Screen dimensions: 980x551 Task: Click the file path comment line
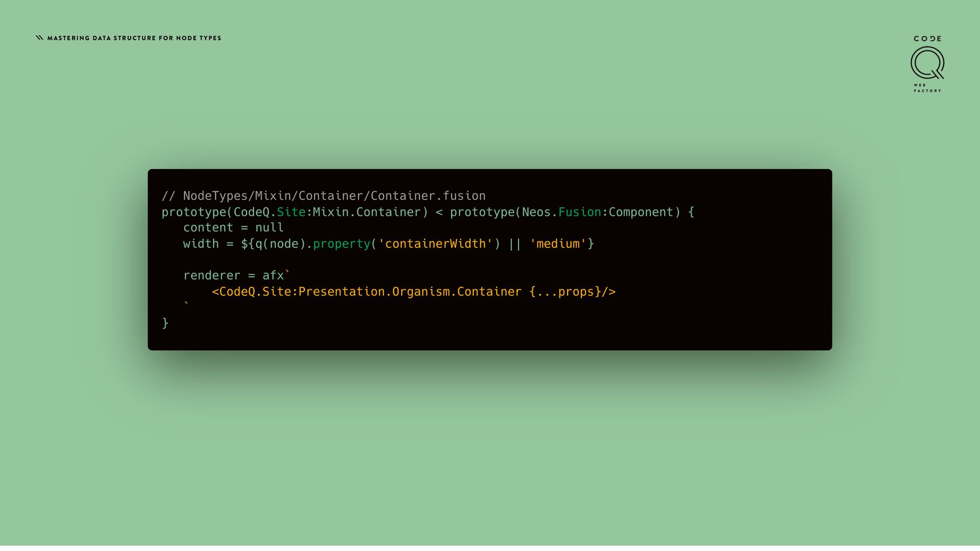tap(324, 196)
